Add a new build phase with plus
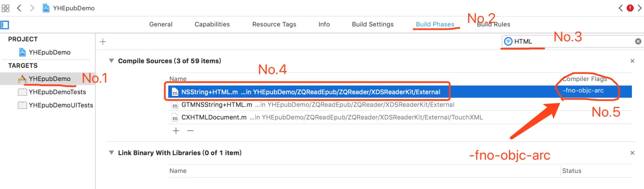This screenshot has height=189, width=644. (x=103, y=42)
